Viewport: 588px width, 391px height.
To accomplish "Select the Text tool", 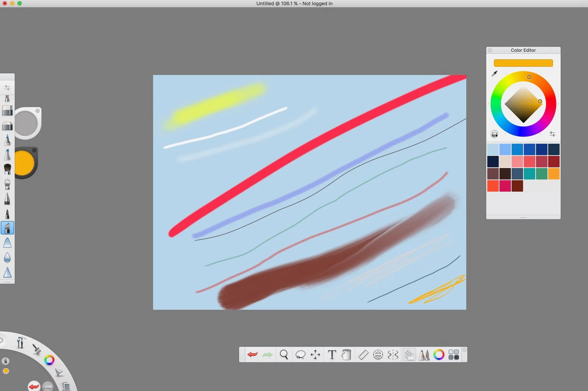I will tap(332, 355).
